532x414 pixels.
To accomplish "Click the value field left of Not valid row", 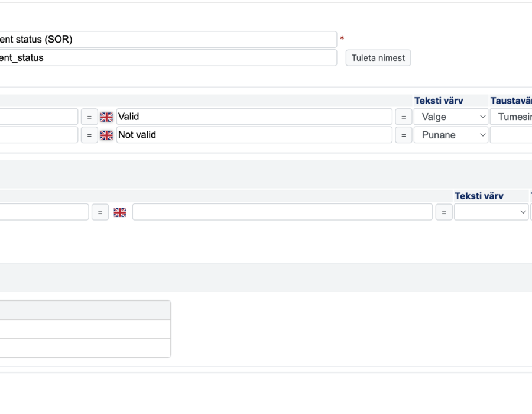I will point(39,135).
